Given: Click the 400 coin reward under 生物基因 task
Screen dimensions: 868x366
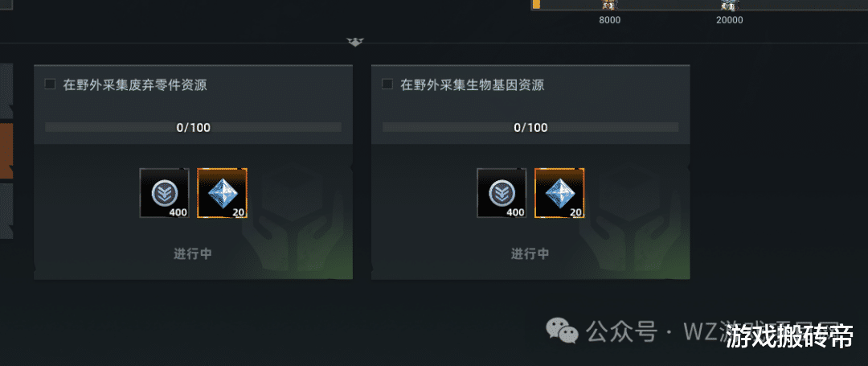Looking at the screenshot, I should pyautogui.click(x=502, y=193).
